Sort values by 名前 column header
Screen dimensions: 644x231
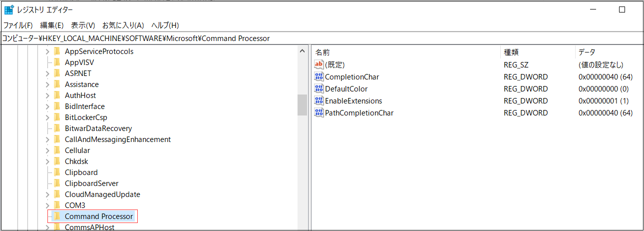pos(322,52)
